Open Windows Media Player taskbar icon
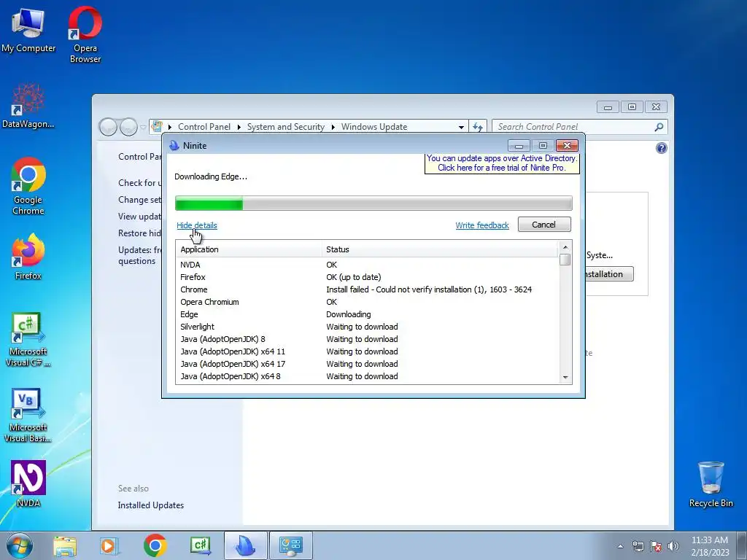The width and height of the screenshot is (747, 560). (x=109, y=545)
